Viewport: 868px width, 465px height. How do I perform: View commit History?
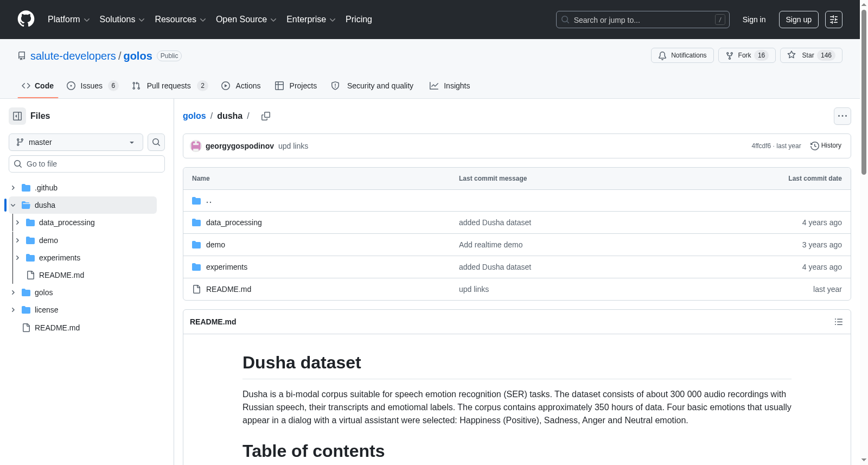pyautogui.click(x=826, y=146)
